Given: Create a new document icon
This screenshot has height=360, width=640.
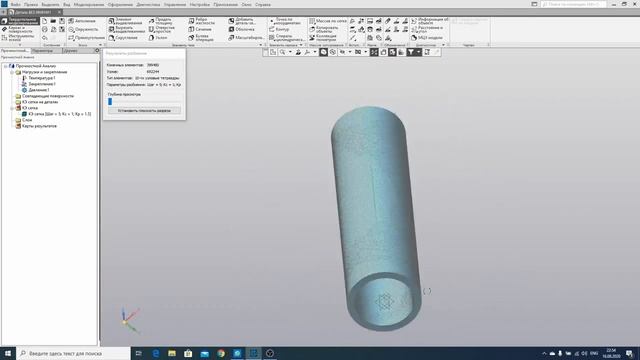Looking at the screenshot, I should [x=44, y=21].
